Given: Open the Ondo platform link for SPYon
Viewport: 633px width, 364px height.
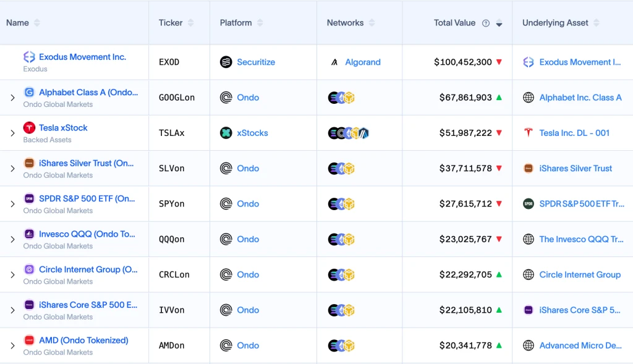Looking at the screenshot, I should click(248, 204).
